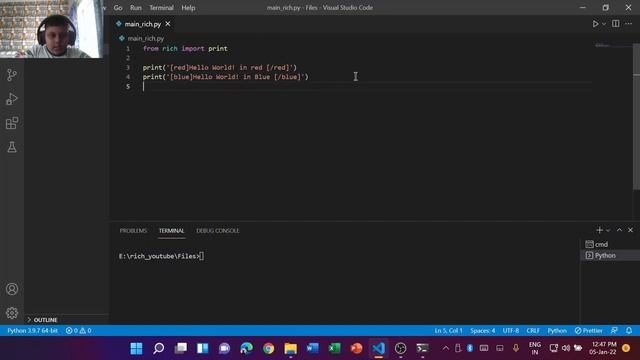Open the Help menu
640x360 pixels.
tap(188, 8)
